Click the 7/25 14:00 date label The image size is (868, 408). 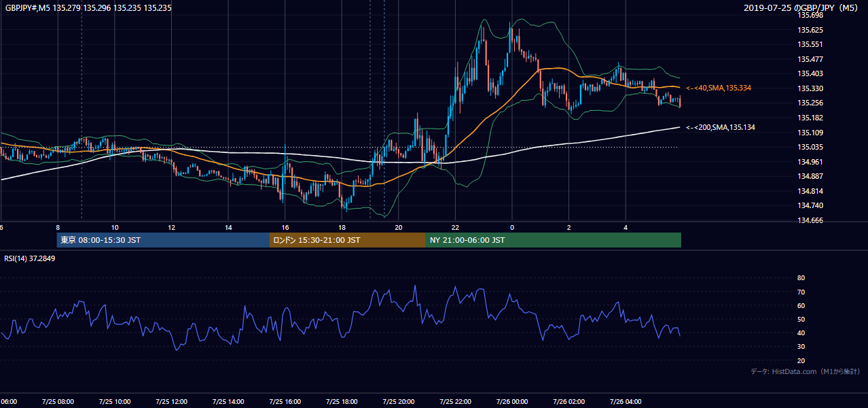[x=228, y=402]
